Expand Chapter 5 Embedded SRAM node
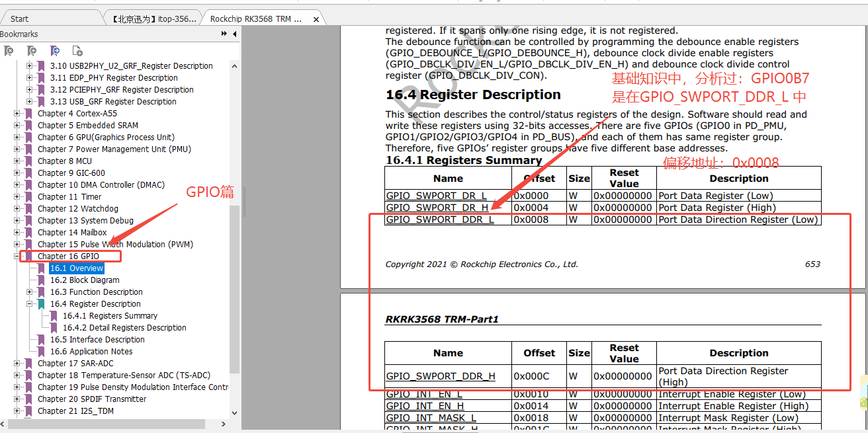 pos(17,126)
